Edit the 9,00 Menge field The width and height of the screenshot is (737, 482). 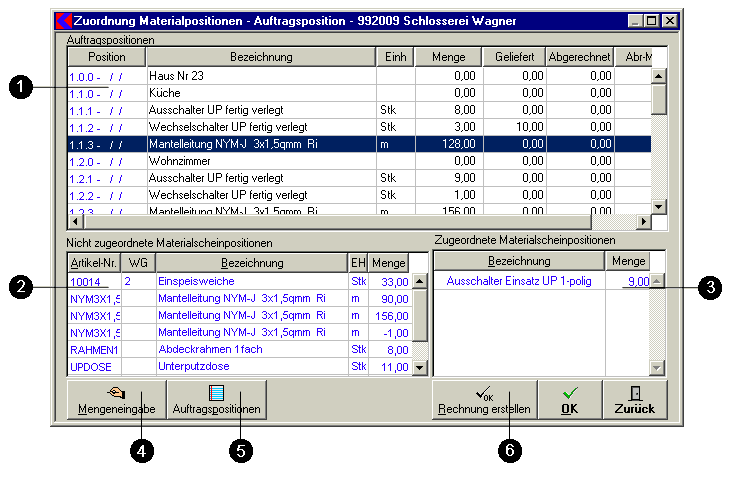626,281
